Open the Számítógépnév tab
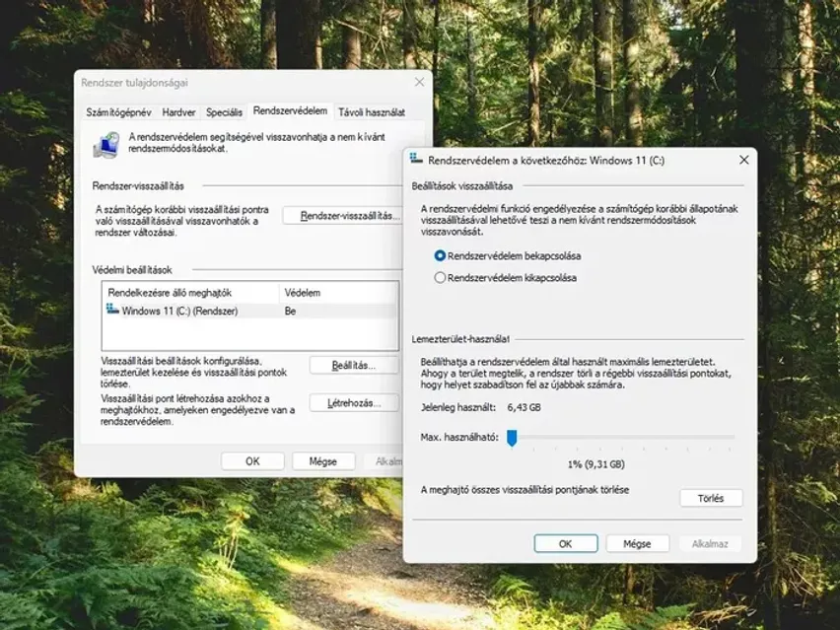840x630 pixels. [x=118, y=112]
